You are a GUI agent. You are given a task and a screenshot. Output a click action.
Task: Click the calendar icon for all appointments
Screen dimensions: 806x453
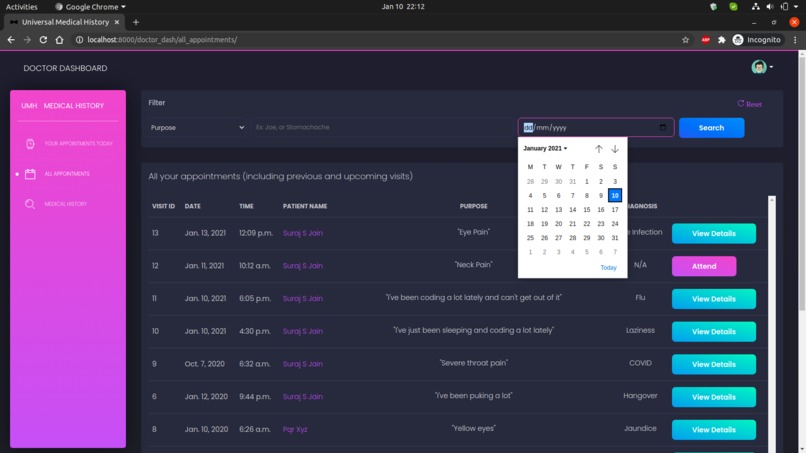pos(30,174)
